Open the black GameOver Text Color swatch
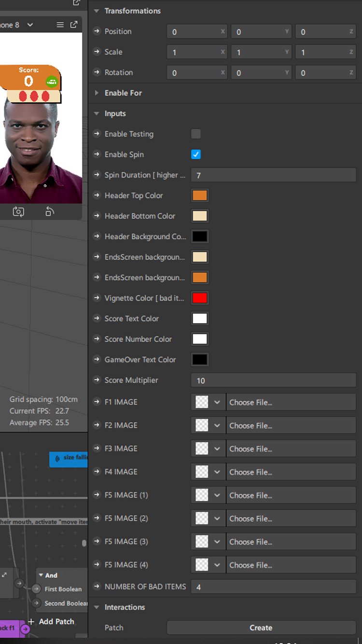The height and width of the screenshot is (644, 362). [200, 359]
